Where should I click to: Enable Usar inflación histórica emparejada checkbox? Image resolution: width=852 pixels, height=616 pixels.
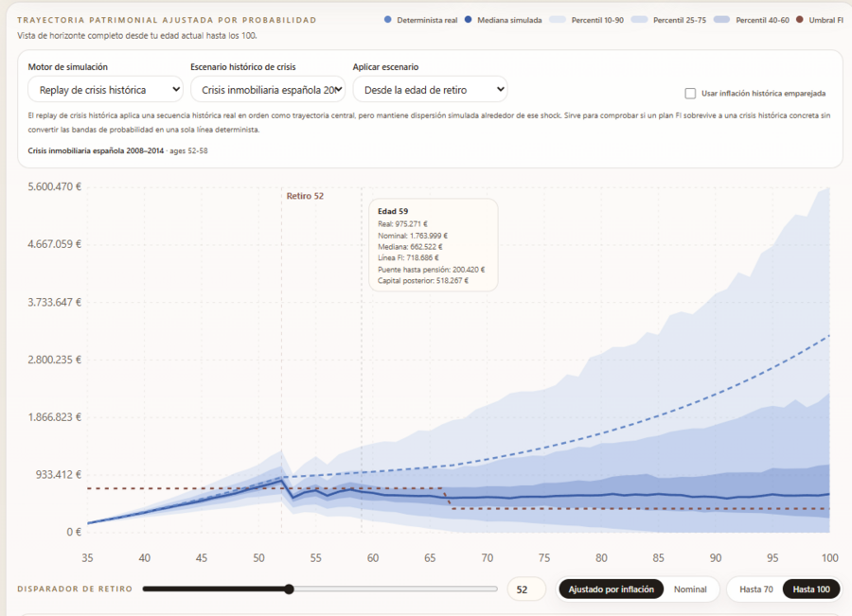pyautogui.click(x=690, y=94)
